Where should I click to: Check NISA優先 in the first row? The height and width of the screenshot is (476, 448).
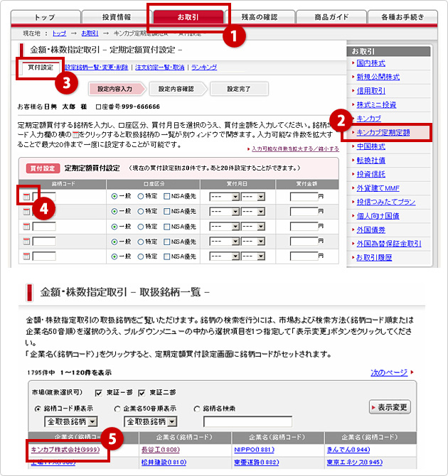coord(166,196)
